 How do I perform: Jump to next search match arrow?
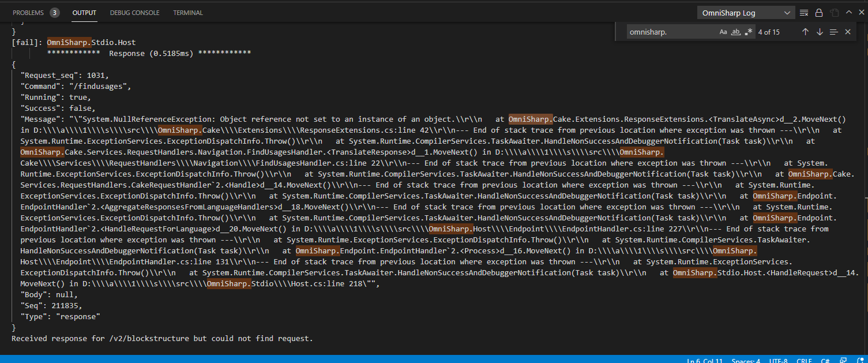pos(820,32)
